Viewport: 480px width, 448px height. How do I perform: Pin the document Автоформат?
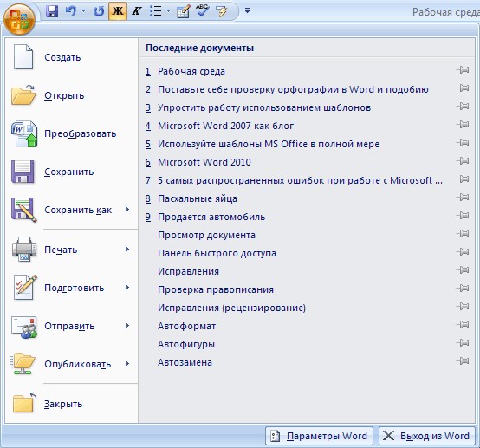pyautogui.click(x=463, y=325)
